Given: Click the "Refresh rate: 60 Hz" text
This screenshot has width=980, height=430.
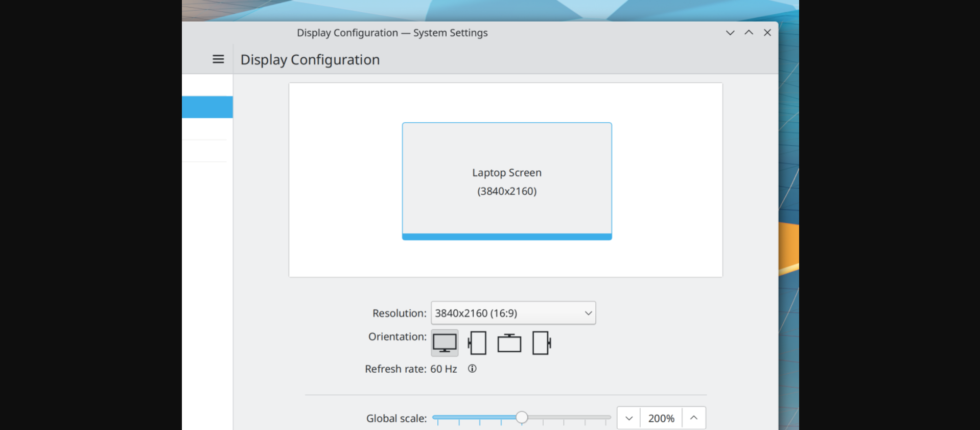Looking at the screenshot, I should [x=411, y=369].
